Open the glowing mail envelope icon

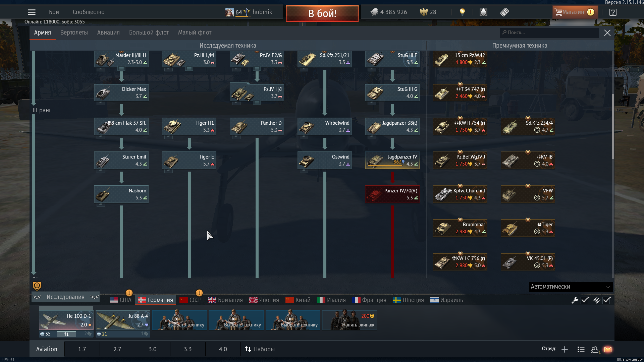click(x=608, y=349)
